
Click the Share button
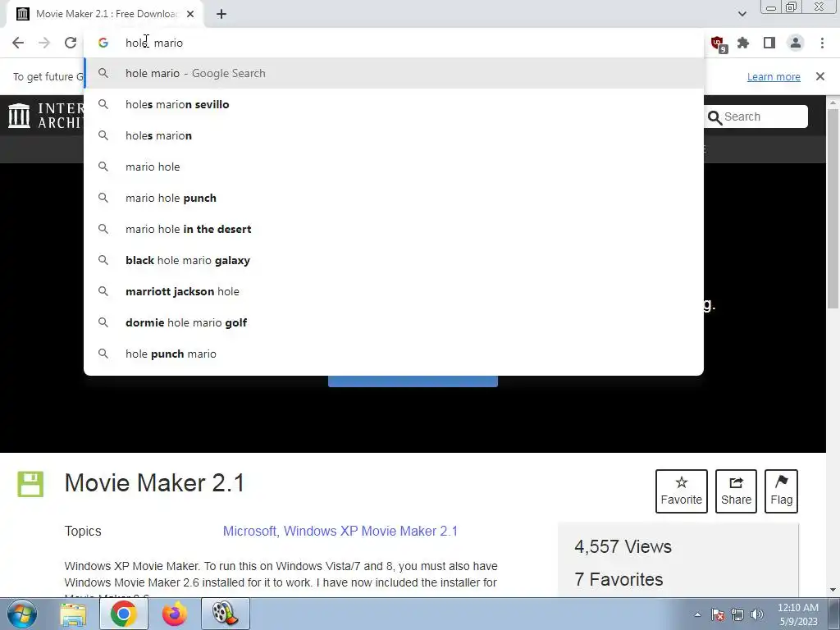[736, 491]
